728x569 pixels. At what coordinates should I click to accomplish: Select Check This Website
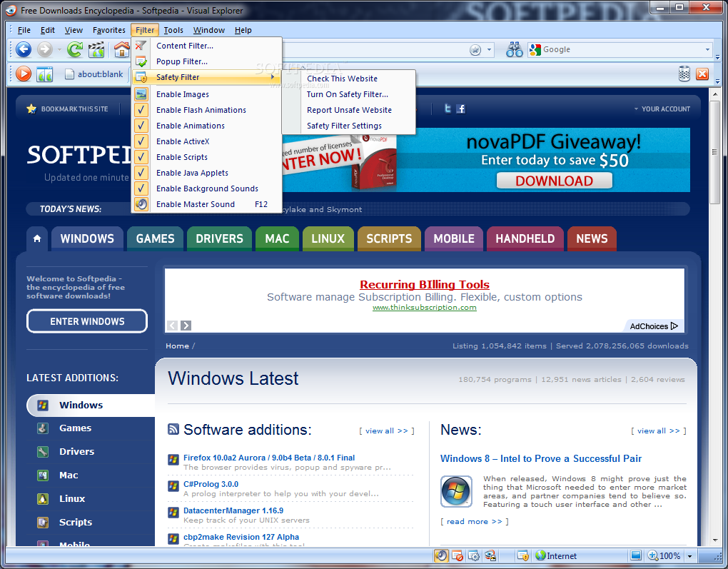[349, 79]
